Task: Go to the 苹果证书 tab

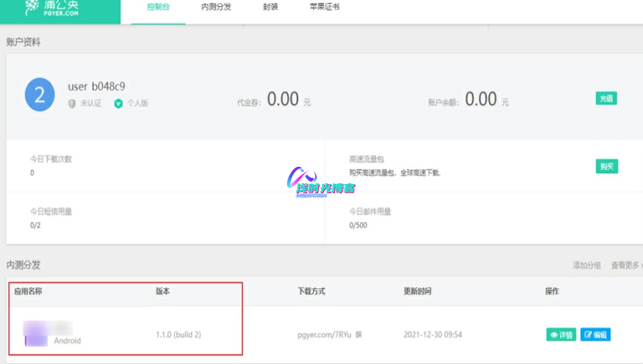Action: (x=323, y=7)
